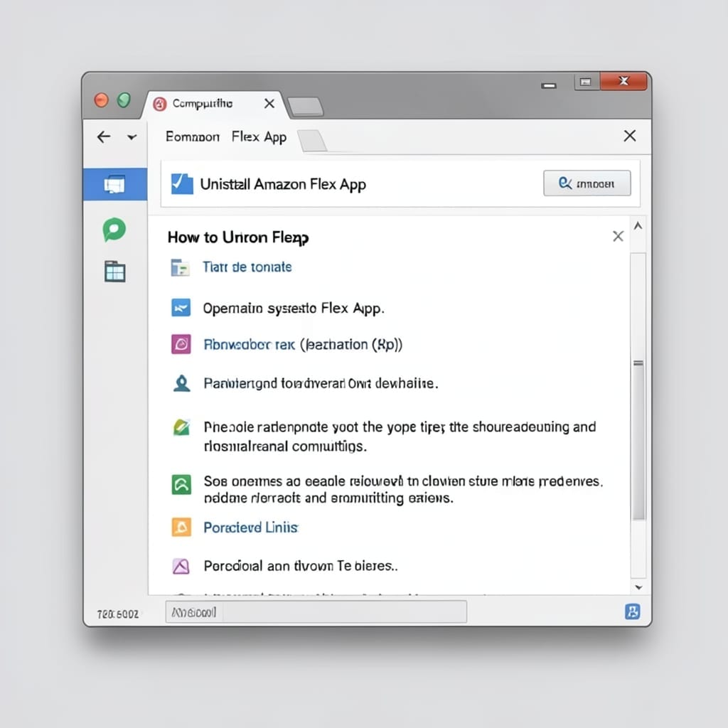Screen dimensions: 728x728
Task: Click the scroll down arrow of content list
Action: click(638, 587)
